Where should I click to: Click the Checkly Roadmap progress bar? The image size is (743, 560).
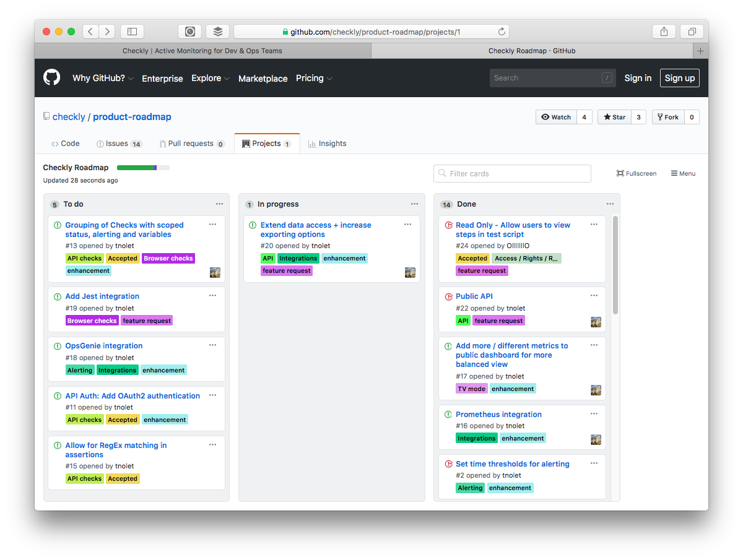pyautogui.click(x=143, y=168)
